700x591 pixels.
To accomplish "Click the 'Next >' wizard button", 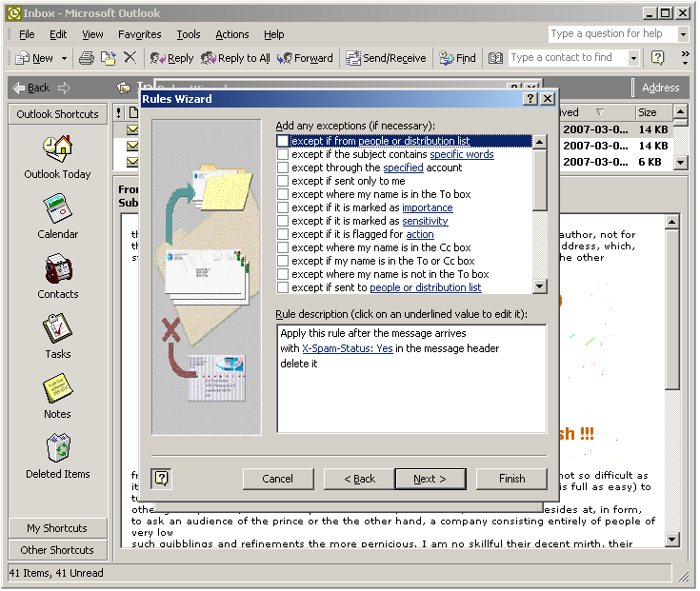I will (x=430, y=479).
